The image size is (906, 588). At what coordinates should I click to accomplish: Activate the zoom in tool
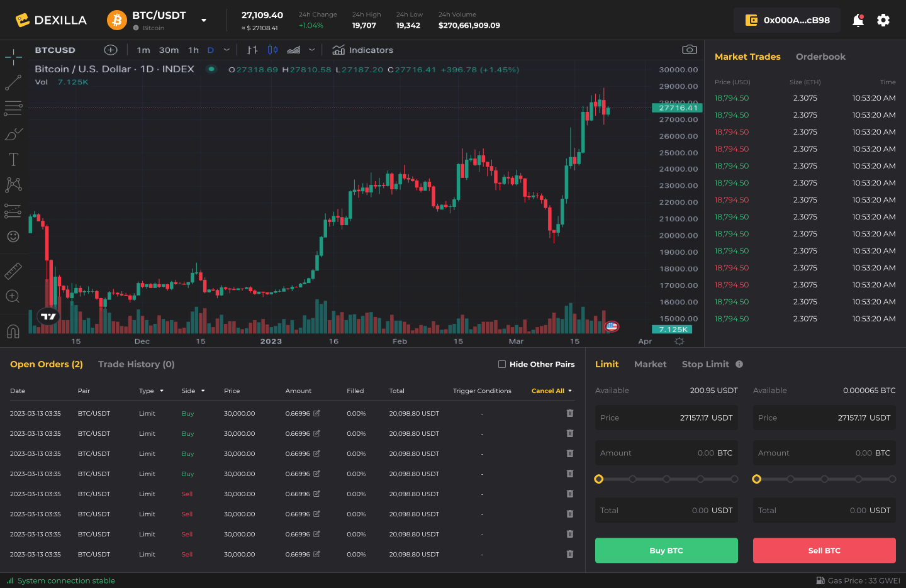click(13, 296)
